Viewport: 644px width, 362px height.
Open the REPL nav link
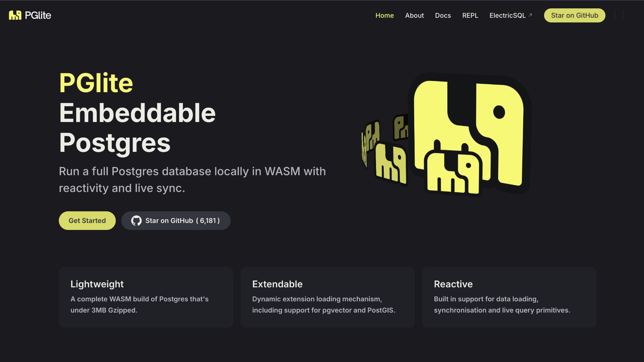click(470, 15)
